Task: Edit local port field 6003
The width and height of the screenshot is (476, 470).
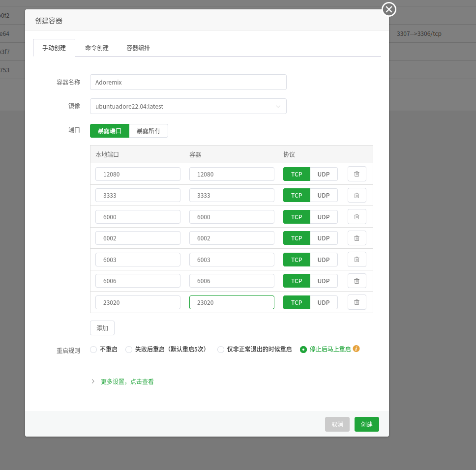Action: point(138,260)
